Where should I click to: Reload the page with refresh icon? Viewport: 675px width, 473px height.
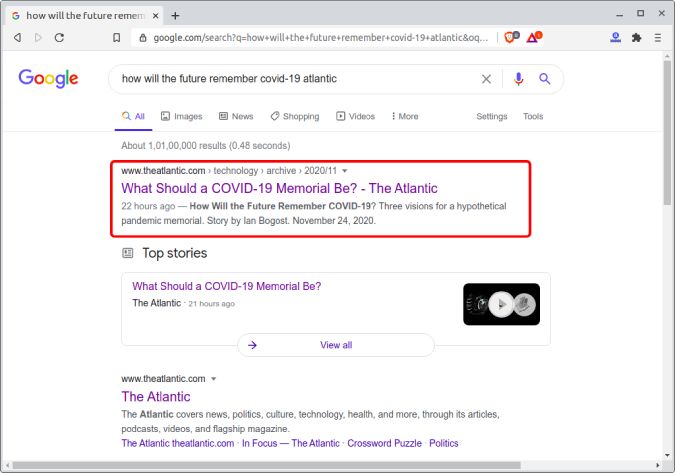point(59,37)
